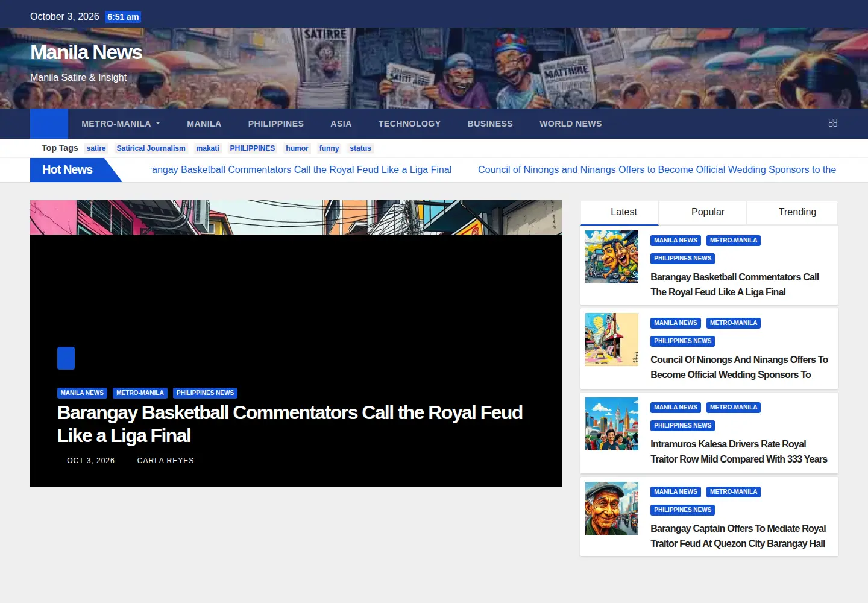Click the Manila News badge on featured post
The height and width of the screenshot is (603, 868).
coord(82,393)
